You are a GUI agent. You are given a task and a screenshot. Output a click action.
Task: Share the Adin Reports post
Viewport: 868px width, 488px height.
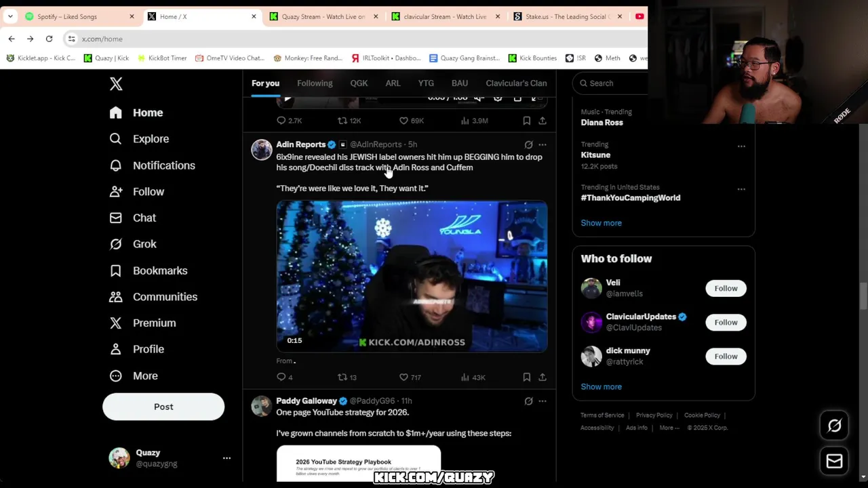(542, 378)
